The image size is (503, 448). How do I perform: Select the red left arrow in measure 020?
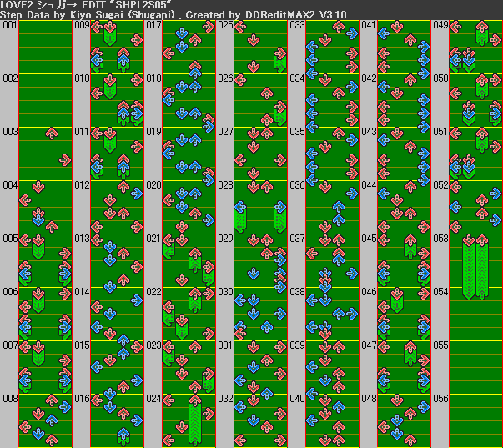169,200
